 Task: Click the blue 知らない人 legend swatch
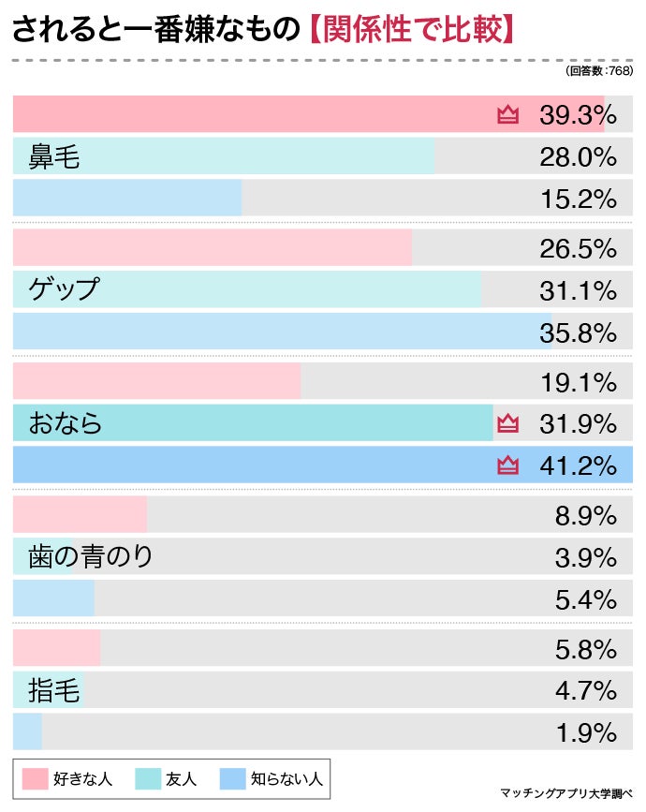[234, 778]
